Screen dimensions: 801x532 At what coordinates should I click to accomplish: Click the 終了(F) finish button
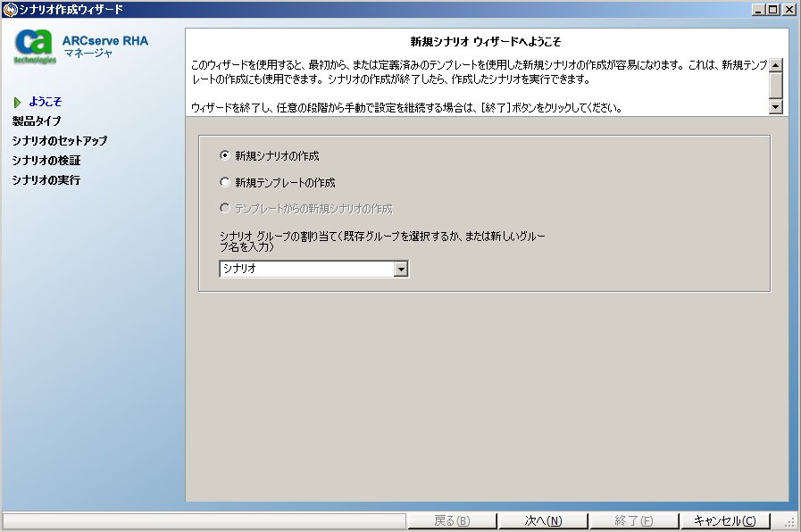click(633, 520)
